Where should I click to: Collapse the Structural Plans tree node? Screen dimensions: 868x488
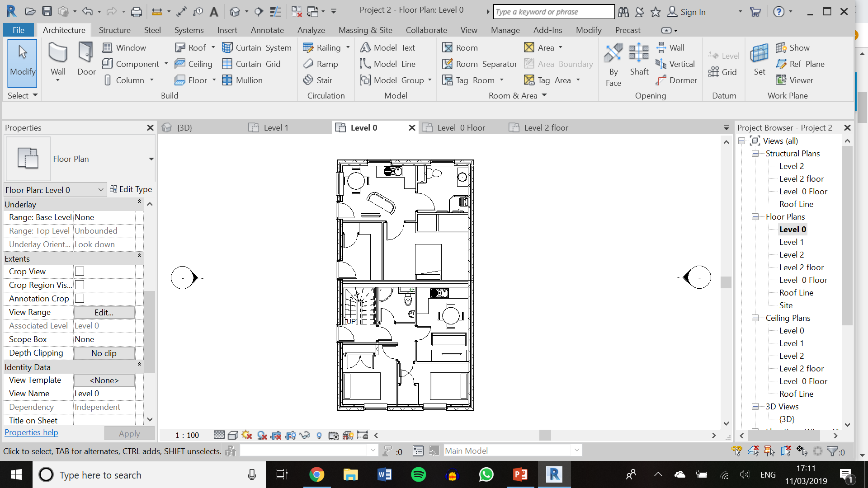tap(755, 154)
